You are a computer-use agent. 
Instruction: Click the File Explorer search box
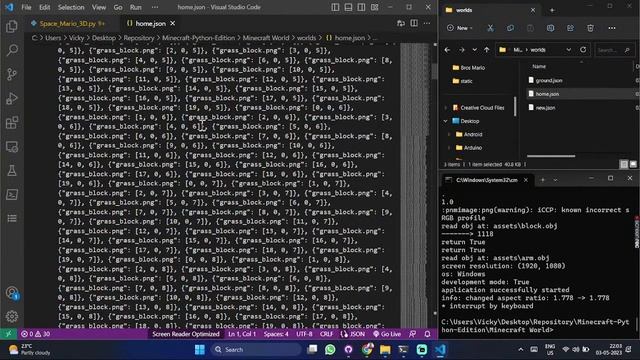coord(613,50)
